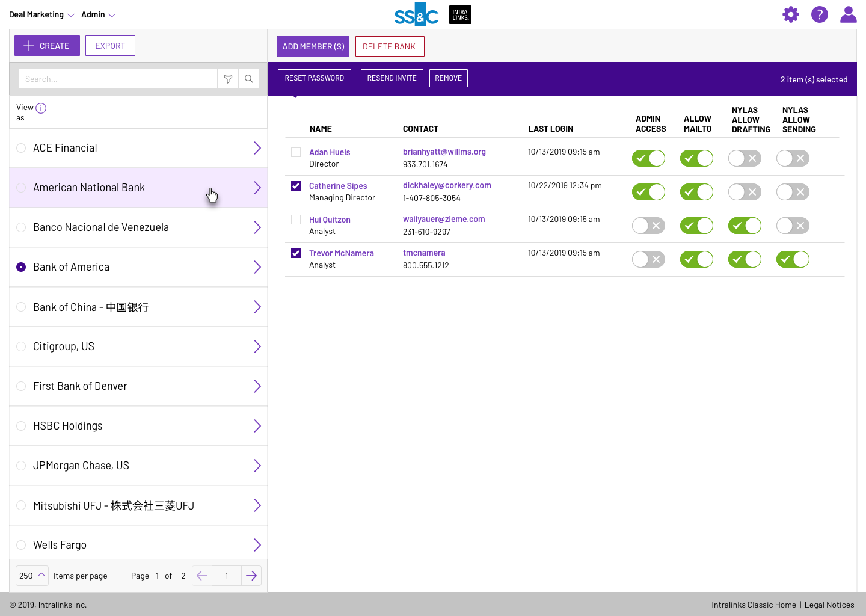
Task: Expand Wells Fargo chevron
Action: click(257, 545)
